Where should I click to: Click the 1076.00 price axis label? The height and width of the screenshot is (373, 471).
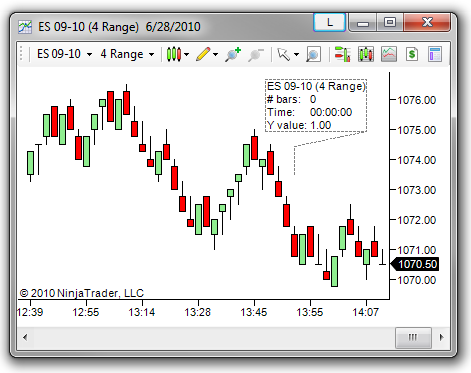pyautogui.click(x=417, y=100)
